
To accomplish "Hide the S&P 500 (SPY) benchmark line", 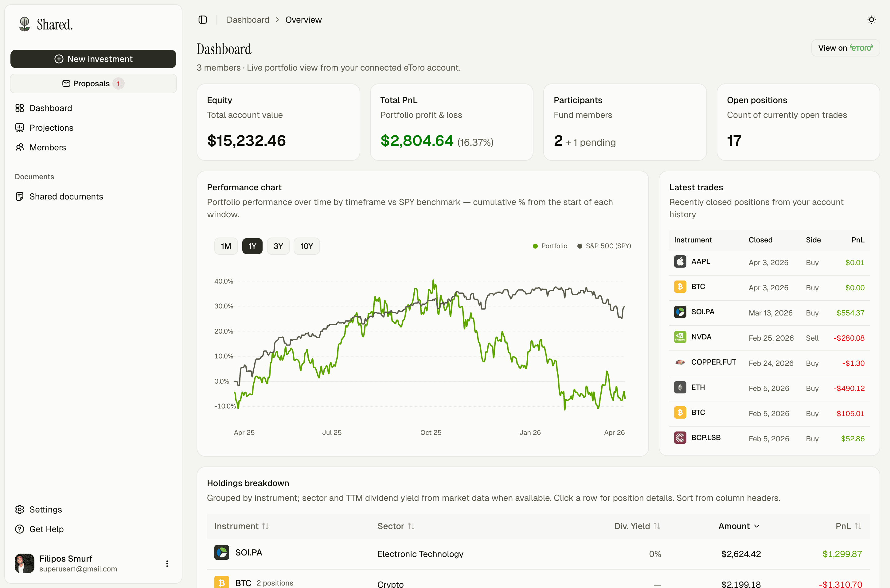I will coord(604,246).
